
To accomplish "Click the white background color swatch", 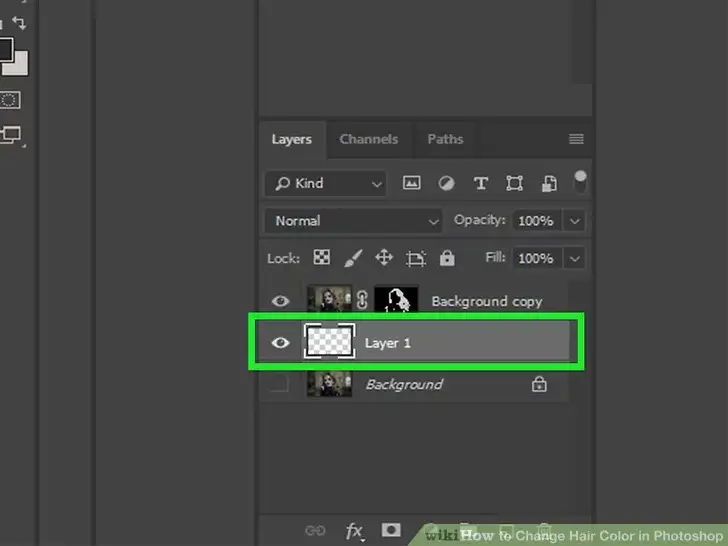I will (x=17, y=65).
